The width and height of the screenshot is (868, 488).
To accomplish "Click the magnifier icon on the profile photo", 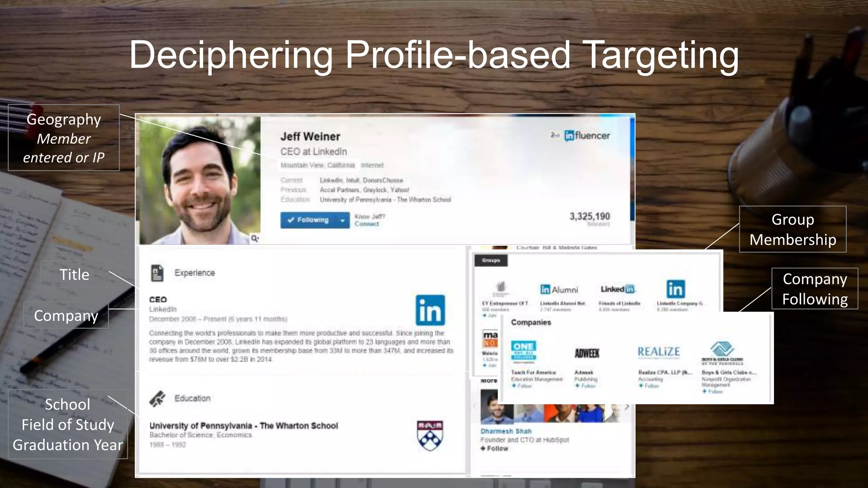I will pos(255,238).
